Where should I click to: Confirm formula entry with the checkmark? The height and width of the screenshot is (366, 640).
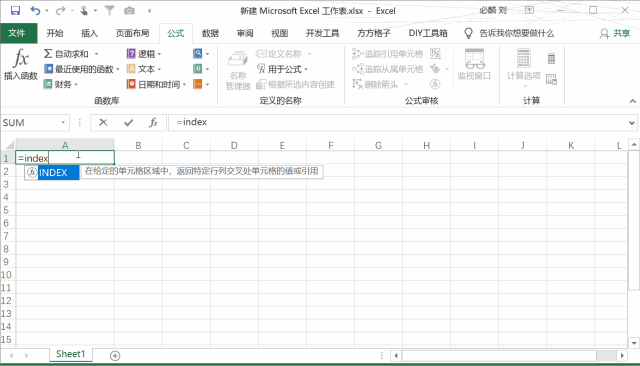point(129,122)
